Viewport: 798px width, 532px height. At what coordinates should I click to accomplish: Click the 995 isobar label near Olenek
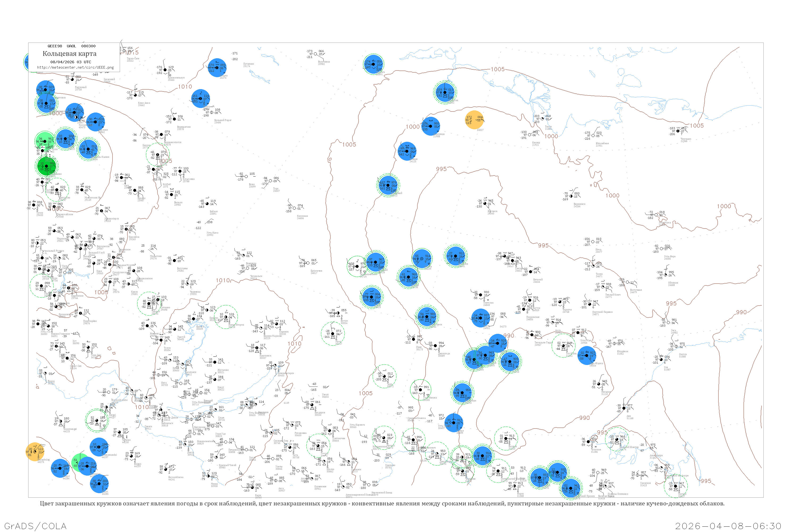pyautogui.click(x=441, y=169)
